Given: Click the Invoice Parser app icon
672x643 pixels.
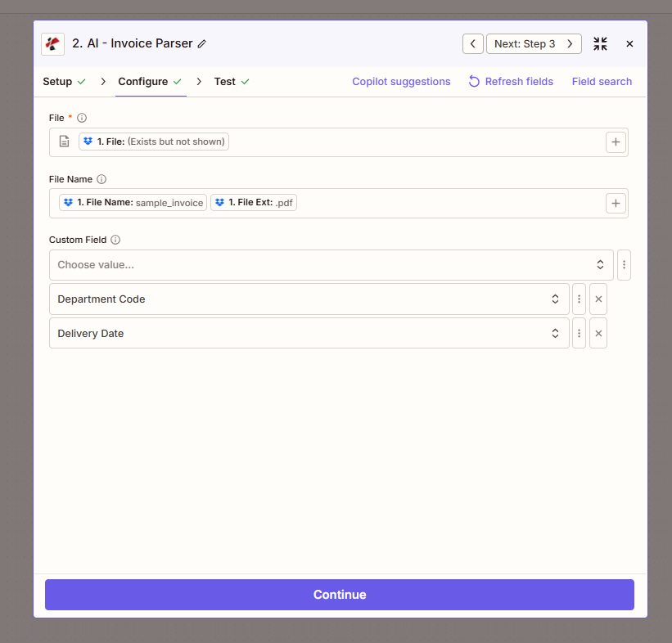Looking at the screenshot, I should pos(52,43).
